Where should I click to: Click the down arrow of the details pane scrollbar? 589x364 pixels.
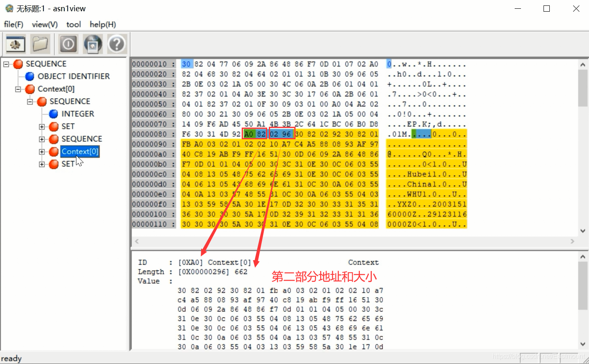click(583, 344)
